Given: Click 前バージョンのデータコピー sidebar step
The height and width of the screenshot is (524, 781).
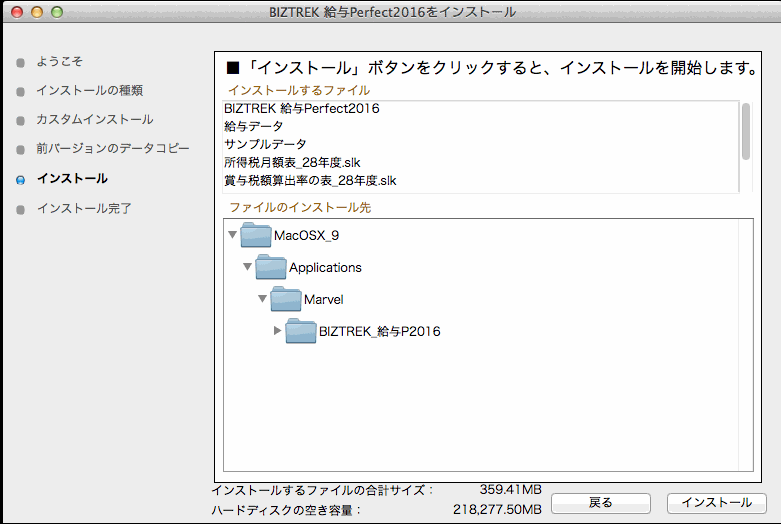Looking at the screenshot, I should pos(112,149).
